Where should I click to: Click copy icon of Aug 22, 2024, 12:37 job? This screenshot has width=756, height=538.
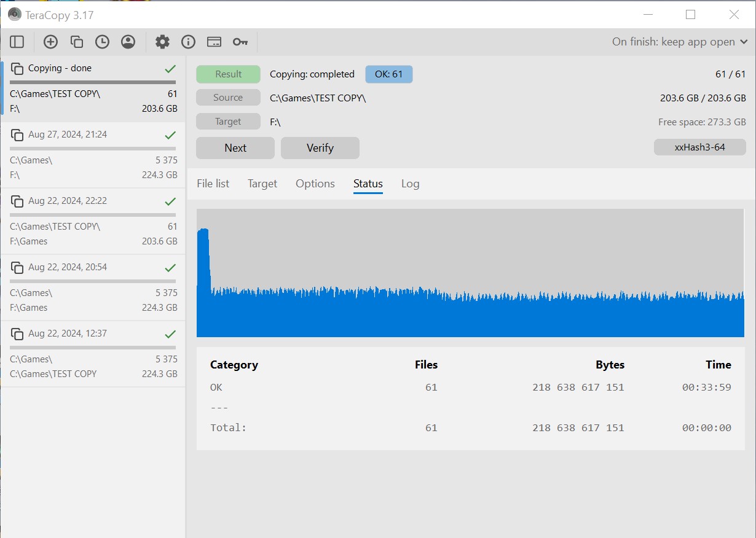pos(17,334)
